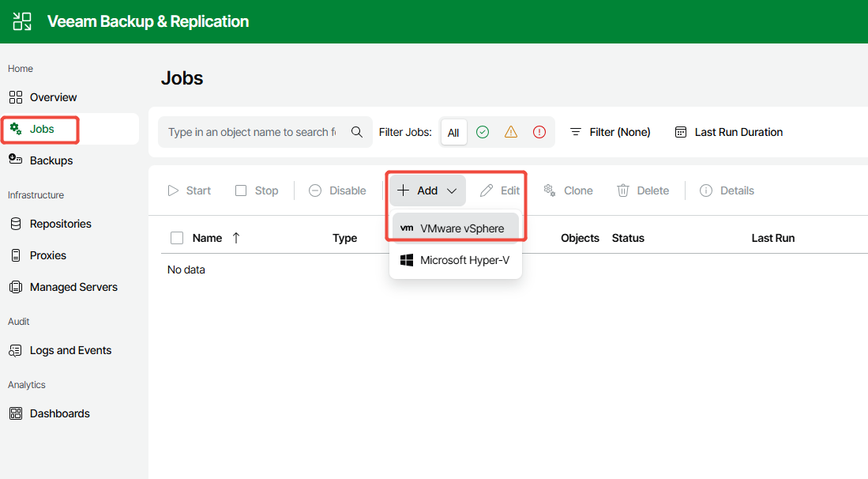Image resolution: width=868 pixels, height=479 pixels.
Task: Click the Delete job button
Action: point(643,190)
